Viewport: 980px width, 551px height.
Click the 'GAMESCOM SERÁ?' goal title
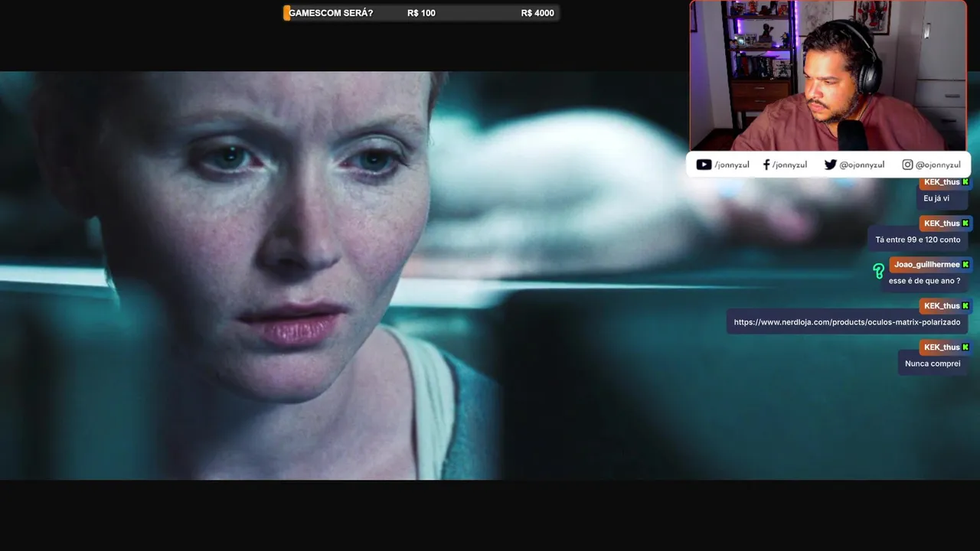click(331, 13)
